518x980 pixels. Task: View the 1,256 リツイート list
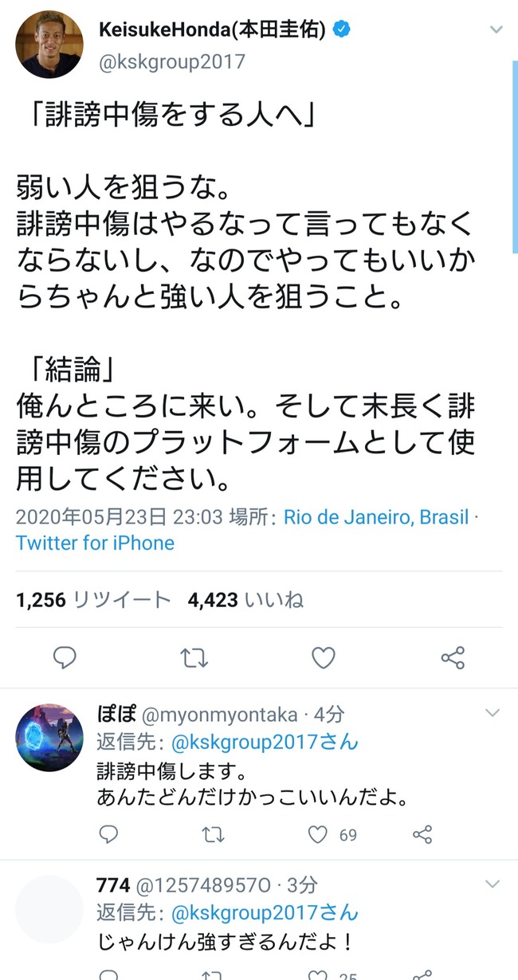click(x=93, y=599)
